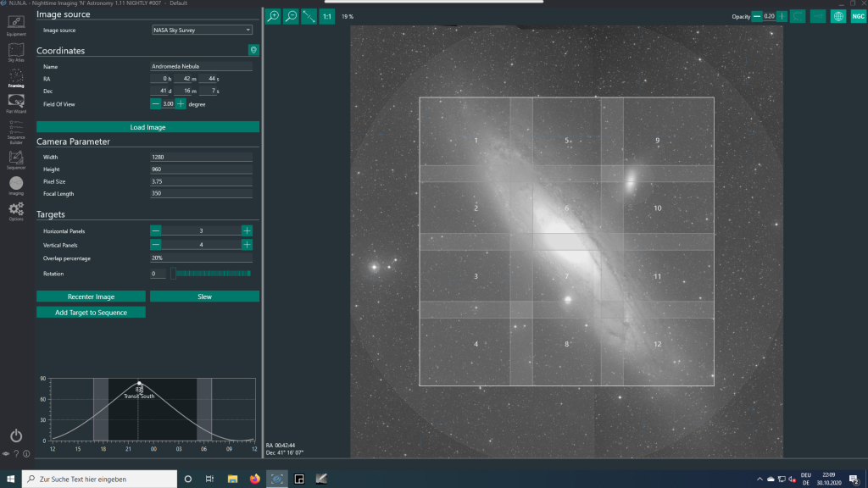Set image zoom to 1:1
Viewport: 868px width, 488px height.
point(327,16)
